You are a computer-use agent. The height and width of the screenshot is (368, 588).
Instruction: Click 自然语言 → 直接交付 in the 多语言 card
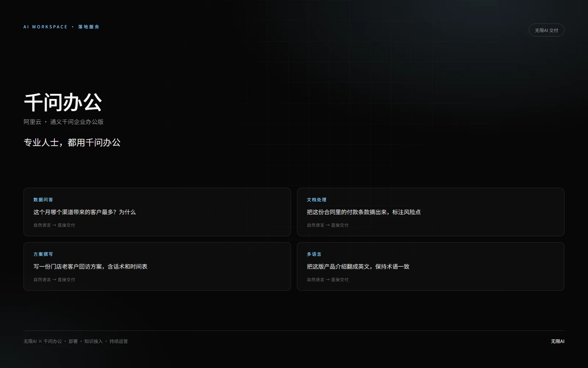[x=328, y=280]
